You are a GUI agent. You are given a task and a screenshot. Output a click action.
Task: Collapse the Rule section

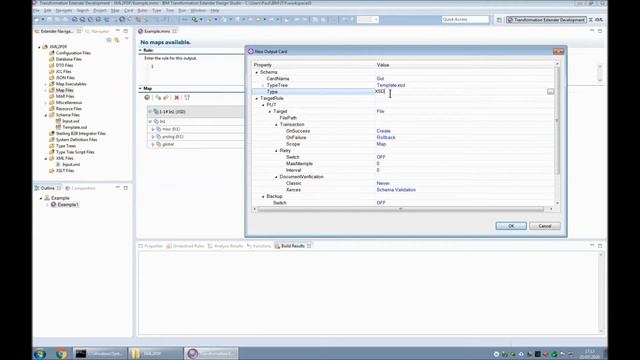pos(140,50)
